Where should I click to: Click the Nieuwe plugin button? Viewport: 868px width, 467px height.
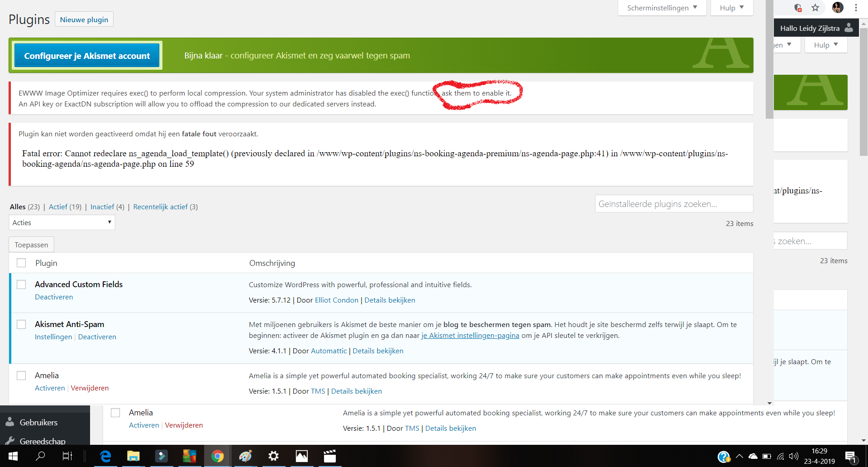pos(84,19)
